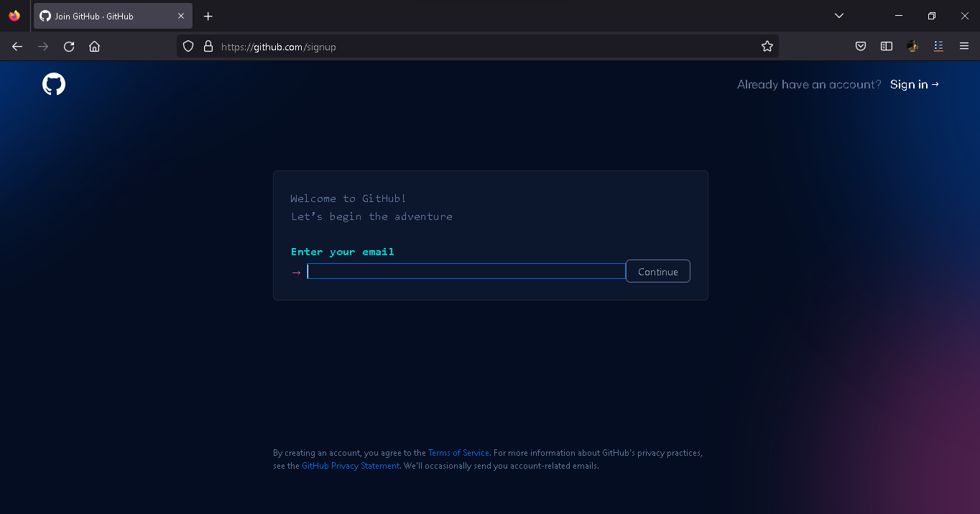View site connection security via padlock icon
This screenshot has width=980, height=514.
click(208, 46)
